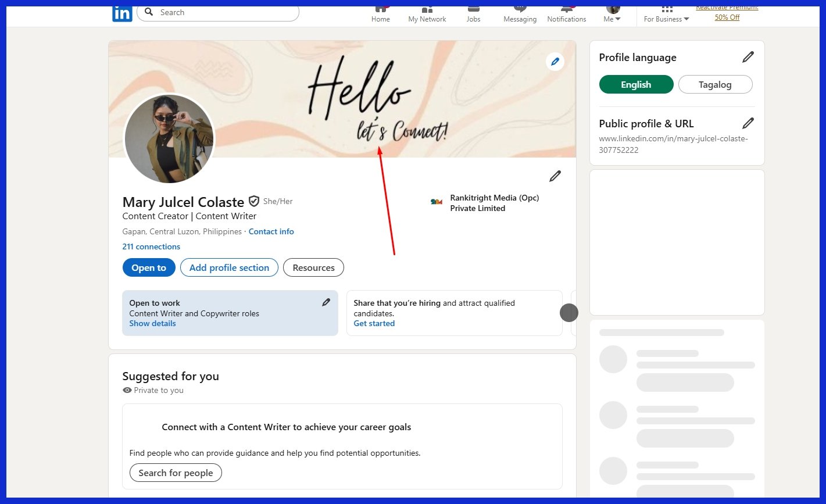Screen dimensions: 826x504
Task: Edit Profile language with pencil icon
Action: (x=748, y=57)
